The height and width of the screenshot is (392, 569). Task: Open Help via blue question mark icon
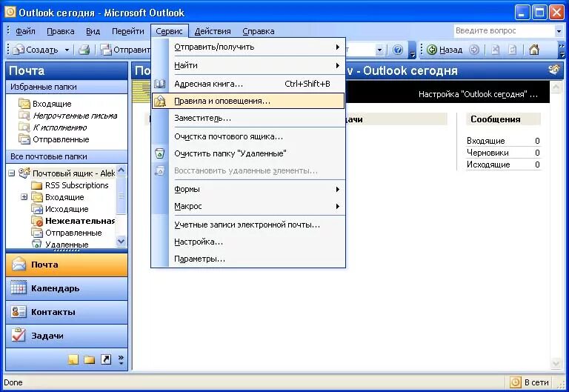[x=398, y=50]
